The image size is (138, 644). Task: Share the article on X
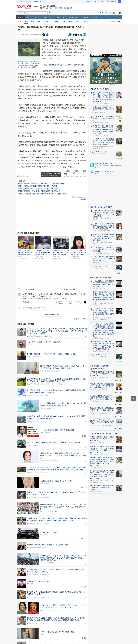click(44, 35)
